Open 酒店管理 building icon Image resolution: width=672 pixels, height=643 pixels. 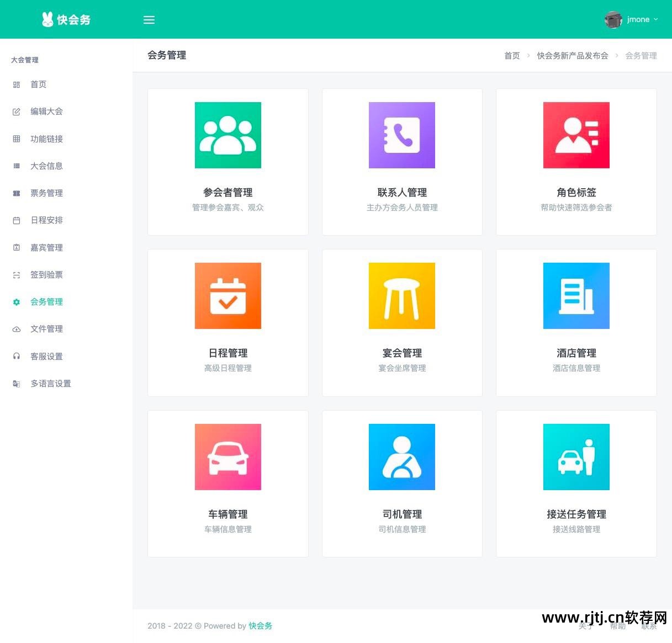click(x=576, y=295)
